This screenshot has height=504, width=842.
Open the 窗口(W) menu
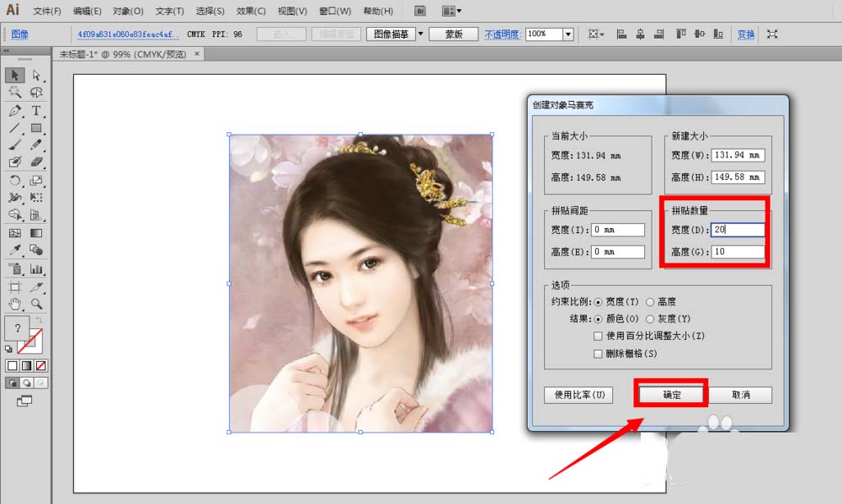coord(334,11)
